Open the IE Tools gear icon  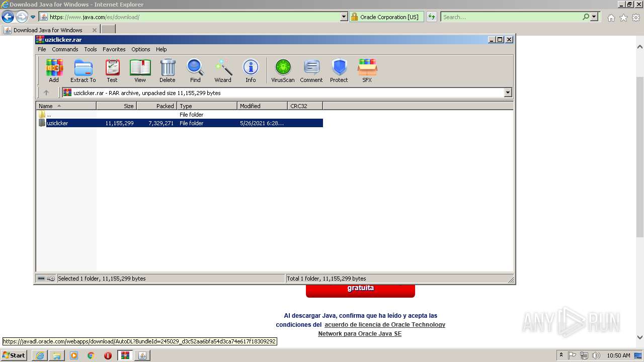coord(636,18)
